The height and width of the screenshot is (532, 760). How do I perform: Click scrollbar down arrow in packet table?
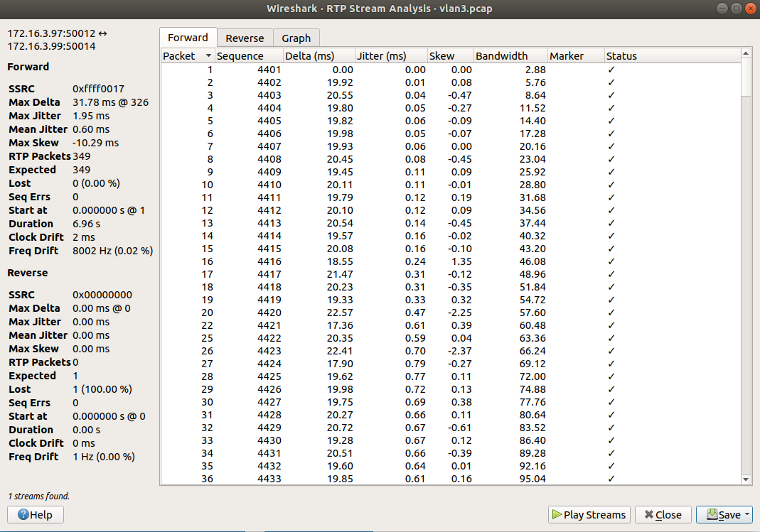tap(746, 479)
